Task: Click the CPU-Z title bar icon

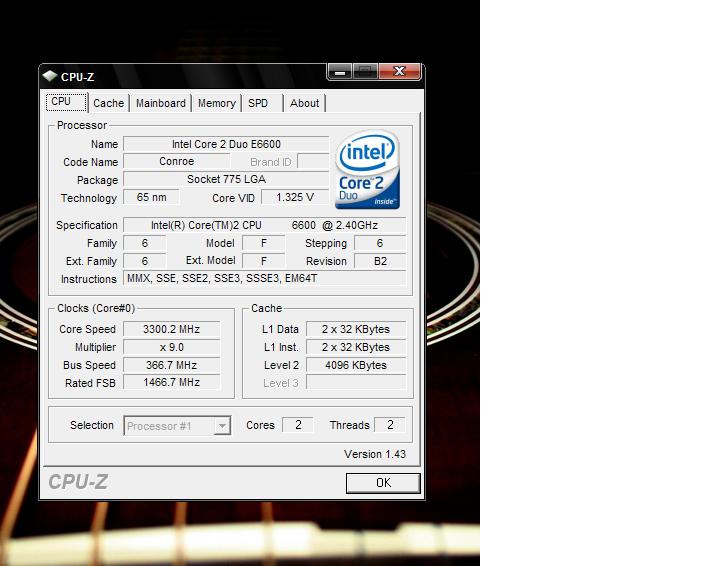Action: (50, 76)
